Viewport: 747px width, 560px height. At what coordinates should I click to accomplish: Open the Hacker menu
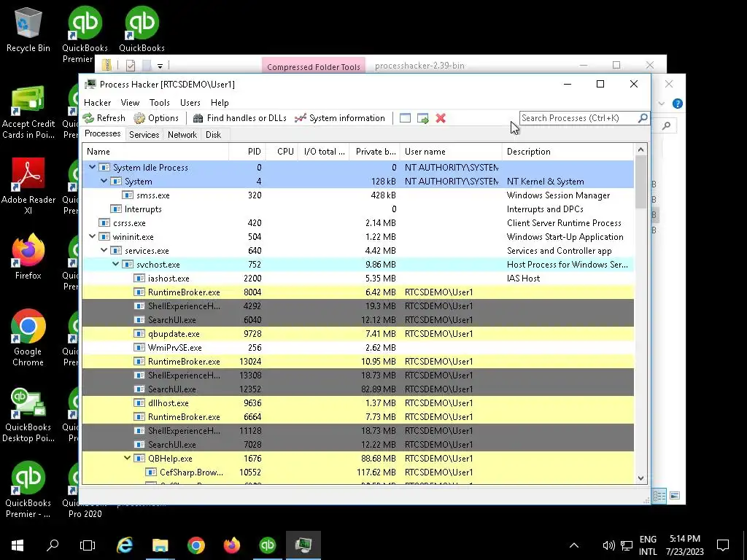click(x=97, y=102)
